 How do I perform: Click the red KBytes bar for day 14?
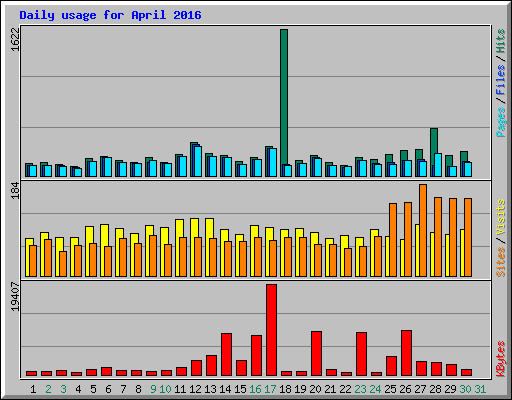[226, 355]
